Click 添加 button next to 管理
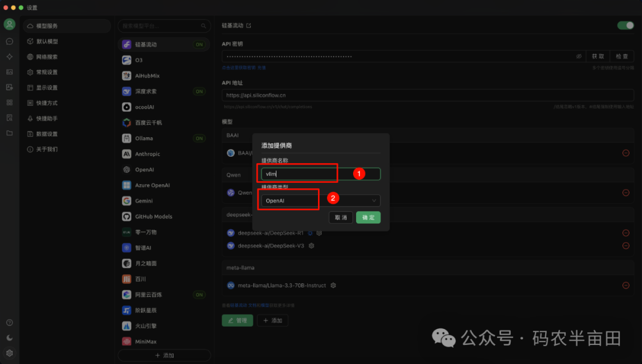Viewport: 642px width, 364px height. (x=273, y=320)
